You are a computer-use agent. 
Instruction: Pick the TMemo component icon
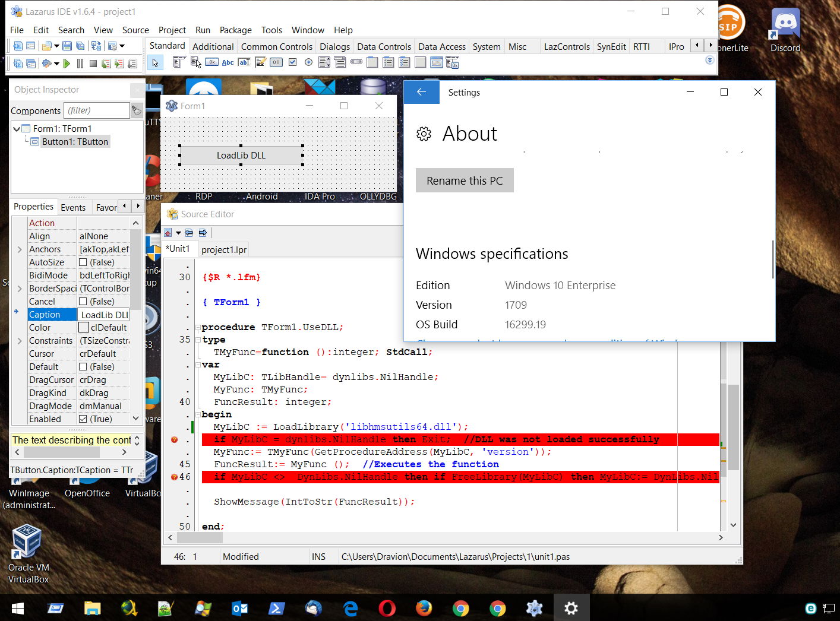260,62
